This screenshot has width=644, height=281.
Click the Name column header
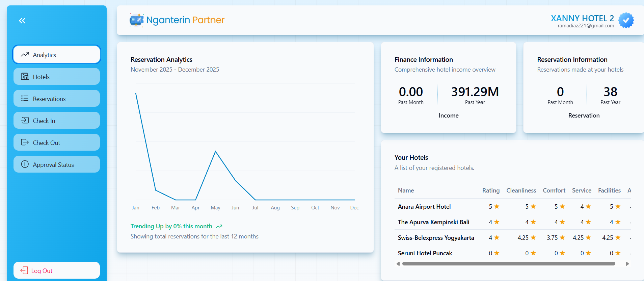pos(406,190)
